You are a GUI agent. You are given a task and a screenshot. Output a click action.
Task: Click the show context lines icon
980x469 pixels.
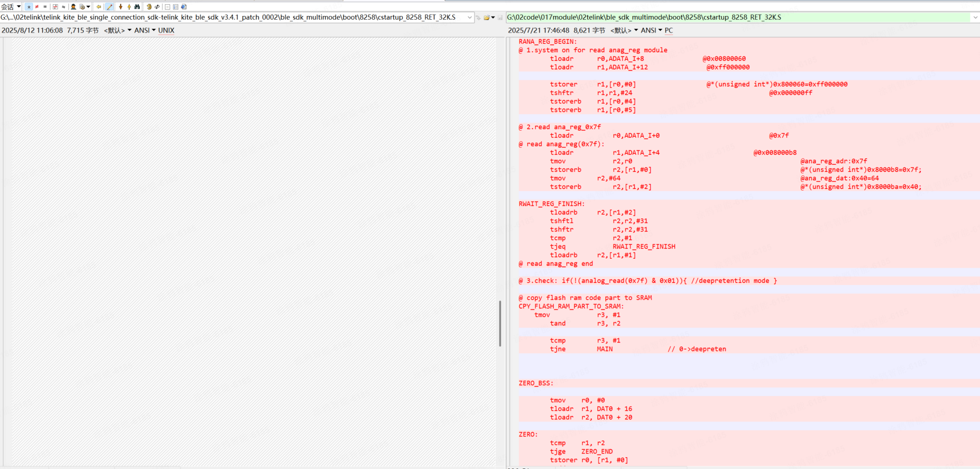pyautogui.click(x=55, y=7)
